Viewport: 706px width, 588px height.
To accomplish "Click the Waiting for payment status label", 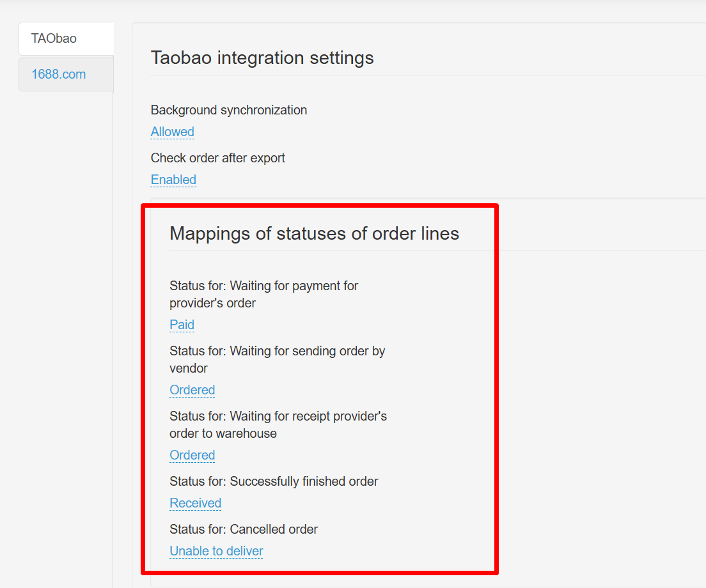I will (x=263, y=294).
